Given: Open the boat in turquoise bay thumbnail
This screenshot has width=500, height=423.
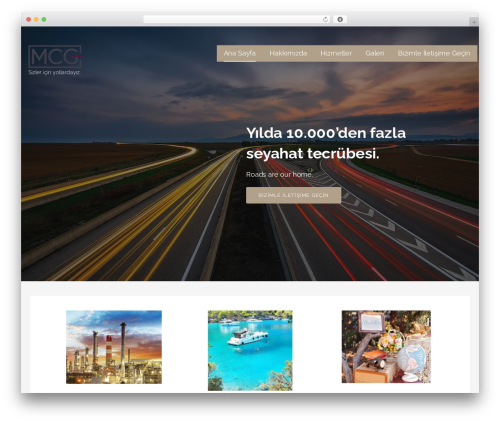Looking at the screenshot, I should pyautogui.click(x=250, y=351).
